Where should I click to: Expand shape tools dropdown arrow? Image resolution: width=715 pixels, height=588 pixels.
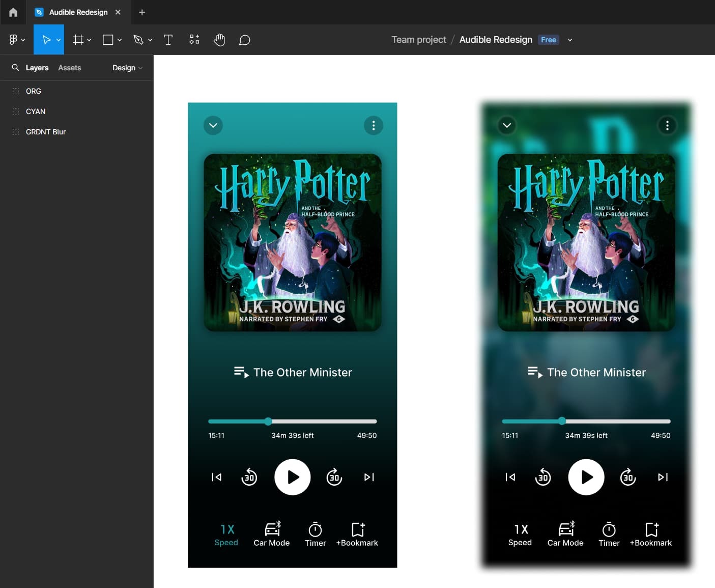pos(120,40)
